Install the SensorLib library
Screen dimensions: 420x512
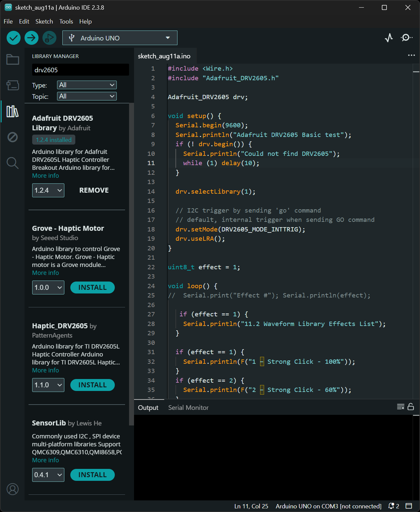coord(93,475)
